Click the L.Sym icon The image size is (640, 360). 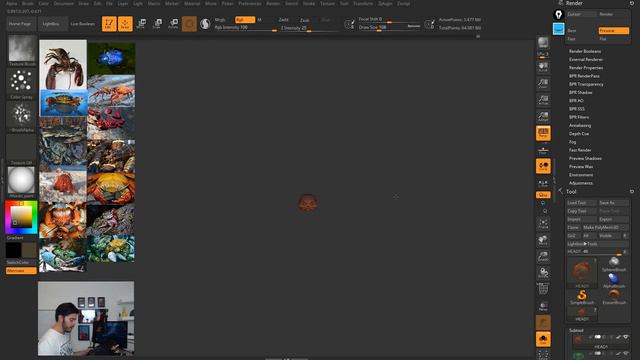pos(543,183)
